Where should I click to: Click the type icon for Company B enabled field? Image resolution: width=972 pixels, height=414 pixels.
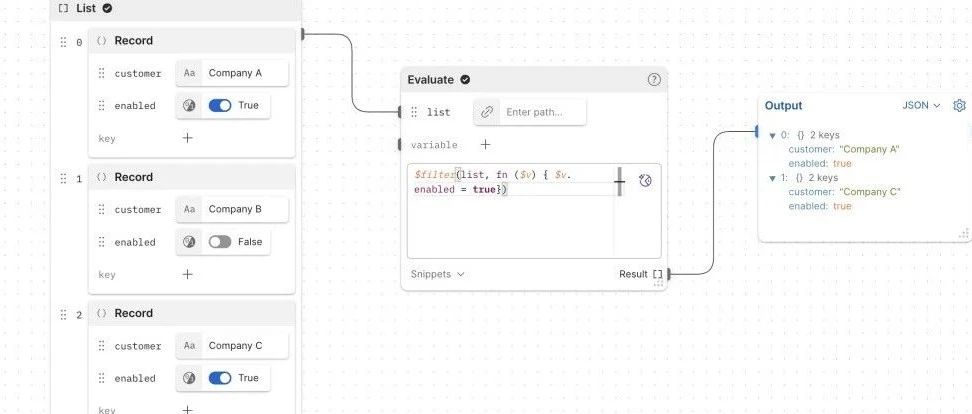(x=189, y=242)
